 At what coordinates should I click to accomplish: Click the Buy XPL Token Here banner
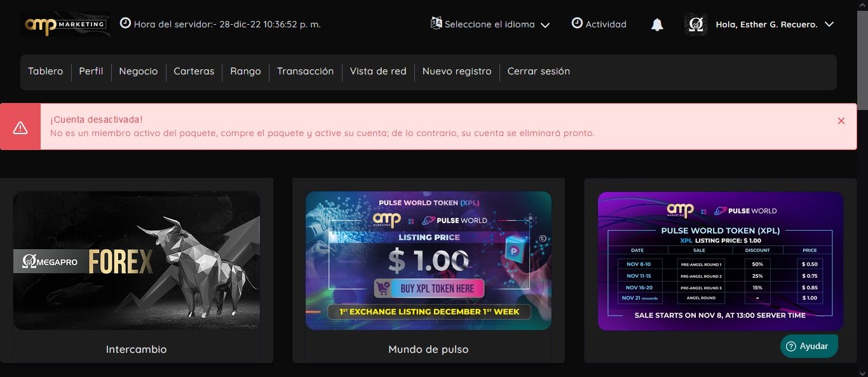[428, 261]
